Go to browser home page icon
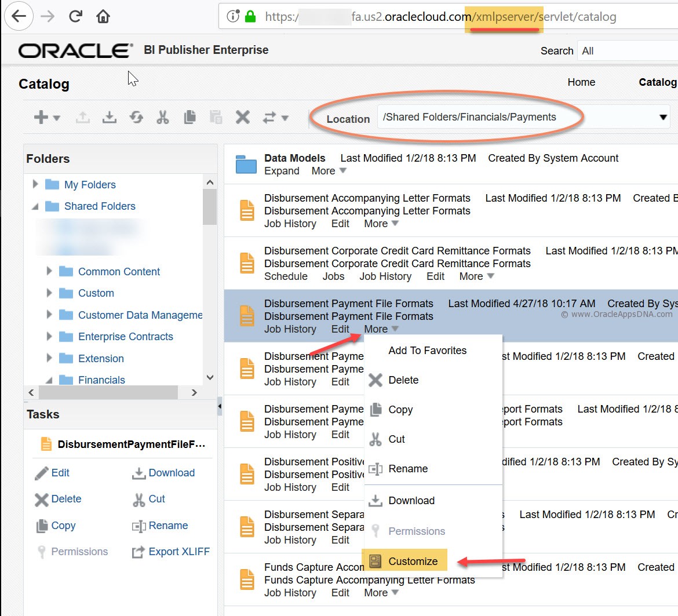 [x=103, y=16]
